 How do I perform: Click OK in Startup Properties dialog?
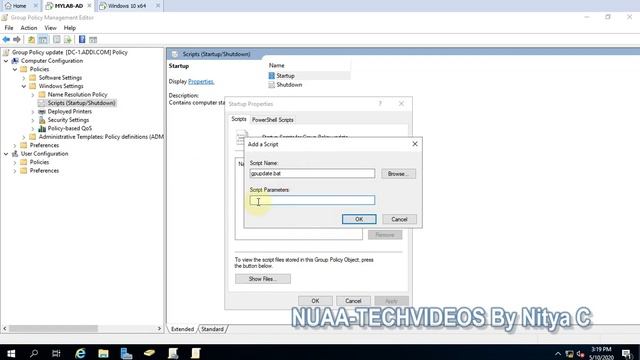pyautogui.click(x=315, y=301)
